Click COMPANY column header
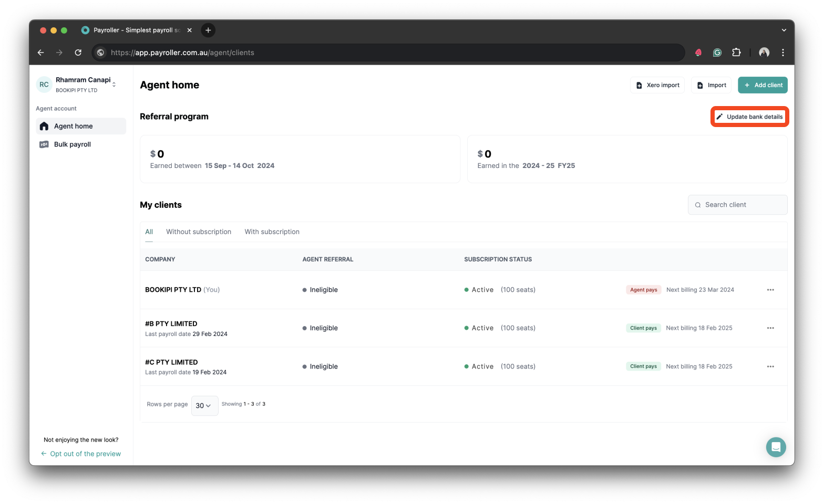Viewport: 824px width, 504px height. click(160, 259)
